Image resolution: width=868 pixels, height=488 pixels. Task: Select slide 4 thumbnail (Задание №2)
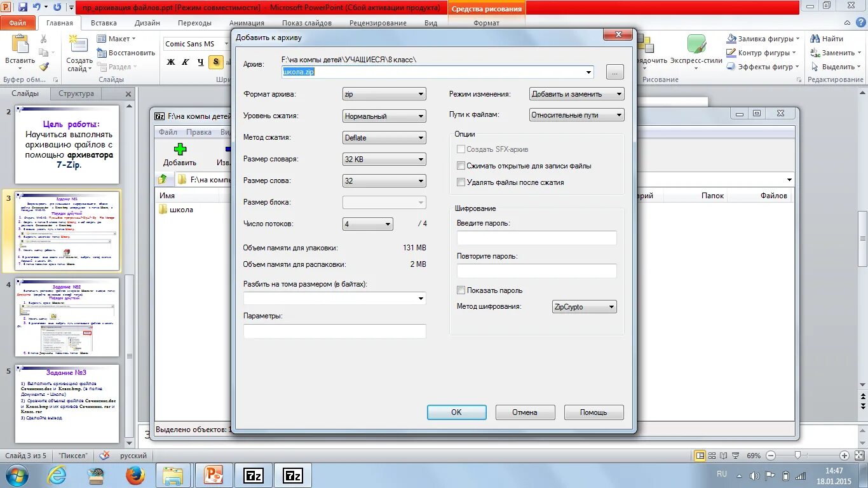pyautogui.click(x=67, y=317)
